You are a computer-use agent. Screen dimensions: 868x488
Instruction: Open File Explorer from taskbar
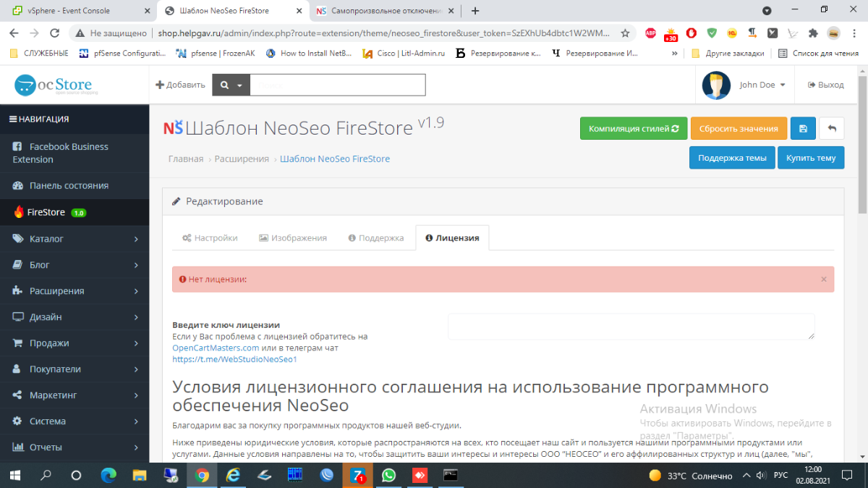140,476
